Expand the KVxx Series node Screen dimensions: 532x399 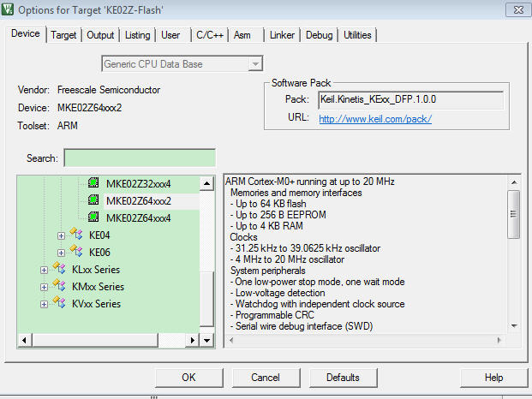pyautogui.click(x=44, y=305)
